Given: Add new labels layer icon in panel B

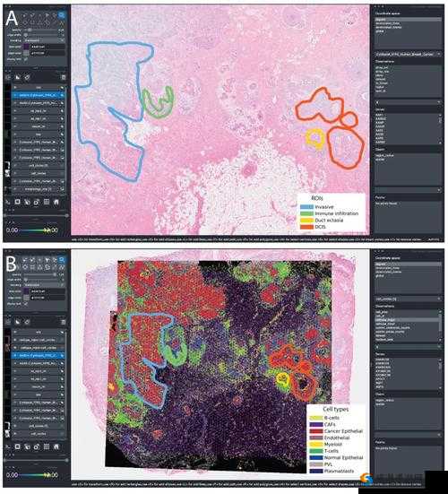Looking at the screenshot, I should tap(28, 322).
